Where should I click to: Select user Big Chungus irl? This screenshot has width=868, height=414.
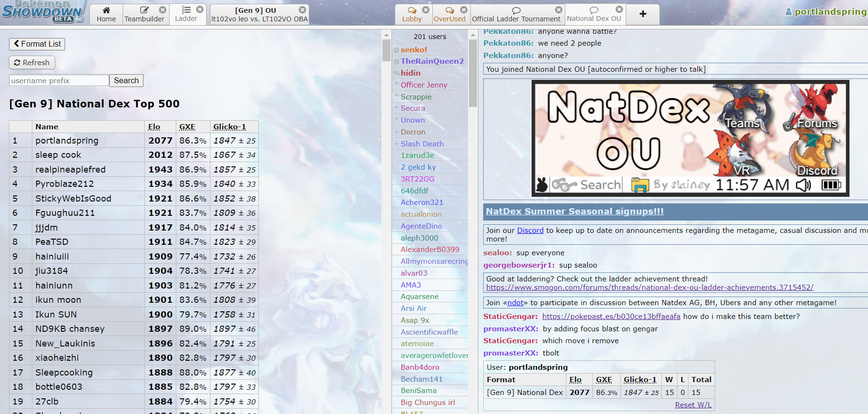click(430, 402)
